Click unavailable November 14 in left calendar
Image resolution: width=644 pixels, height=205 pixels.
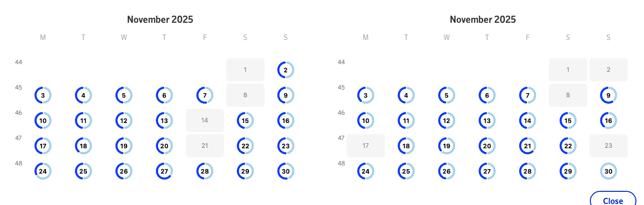205,120
